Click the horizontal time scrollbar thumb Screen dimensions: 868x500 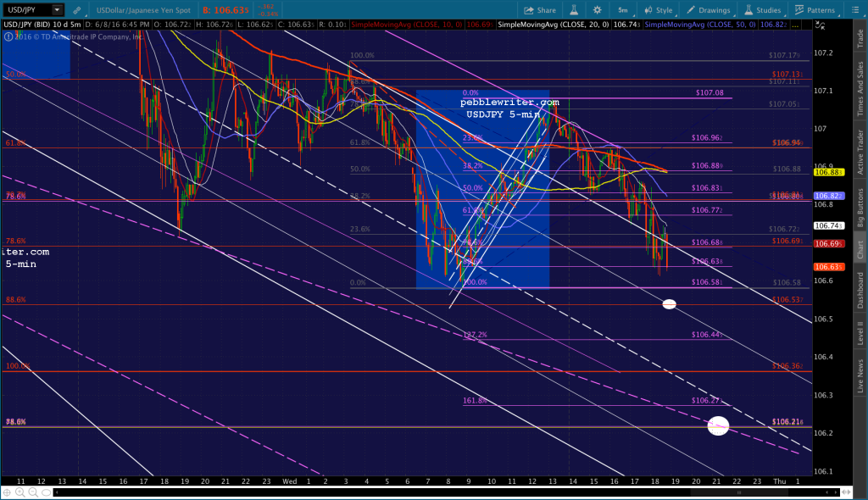[737, 492]
